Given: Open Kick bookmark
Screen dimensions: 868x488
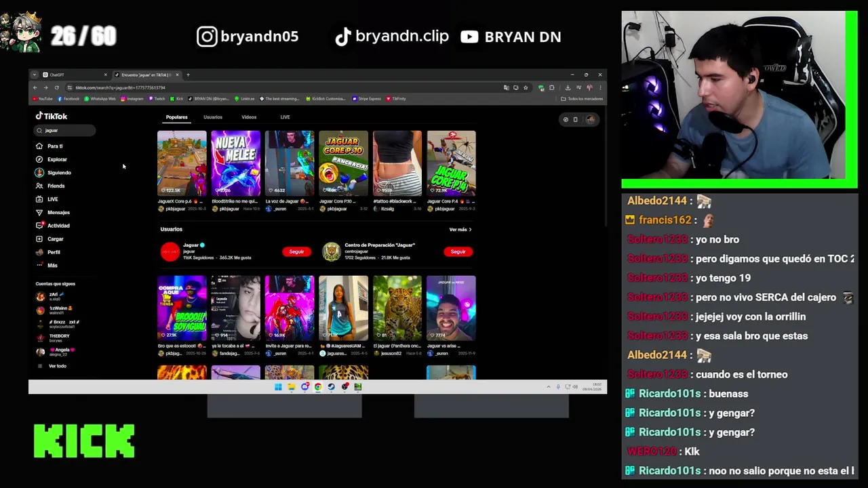Looking at the screenshot, I should pos(177,99).
